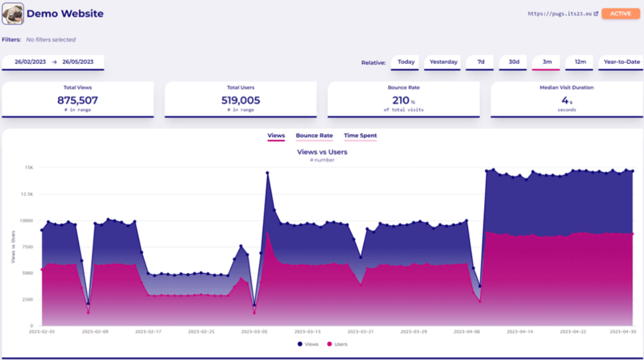Select the start date 26/02/2023
644x360 pixels.
coord(31,62)
